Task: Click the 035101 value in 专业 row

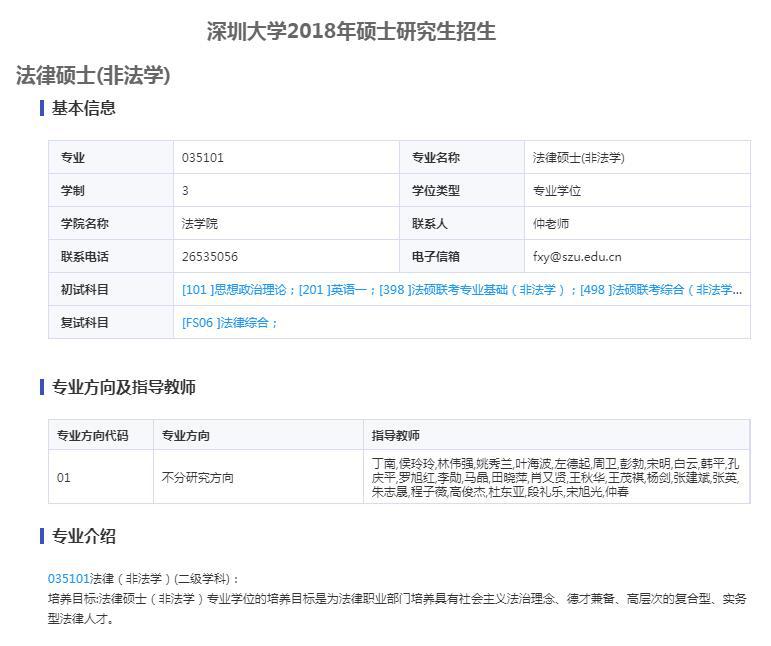Action: tap(203, 158)
